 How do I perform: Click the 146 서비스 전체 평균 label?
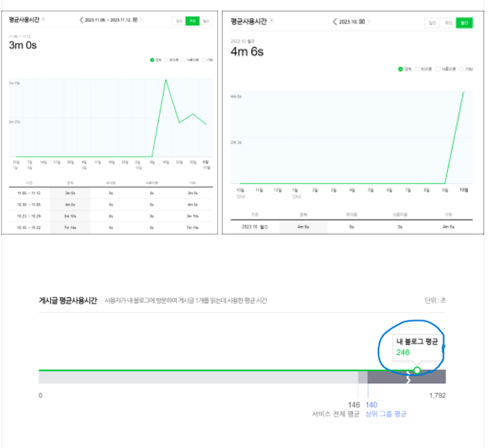pyautogui.click(x=336, y=409)
